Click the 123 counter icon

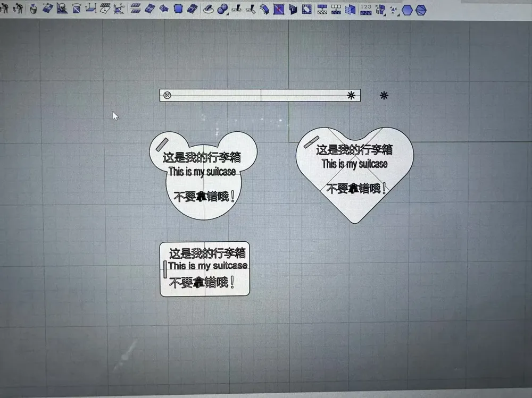366,10
